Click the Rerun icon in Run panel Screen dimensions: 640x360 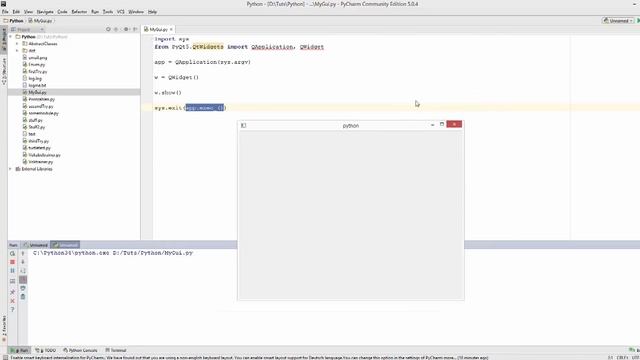[x=12, y=253]
